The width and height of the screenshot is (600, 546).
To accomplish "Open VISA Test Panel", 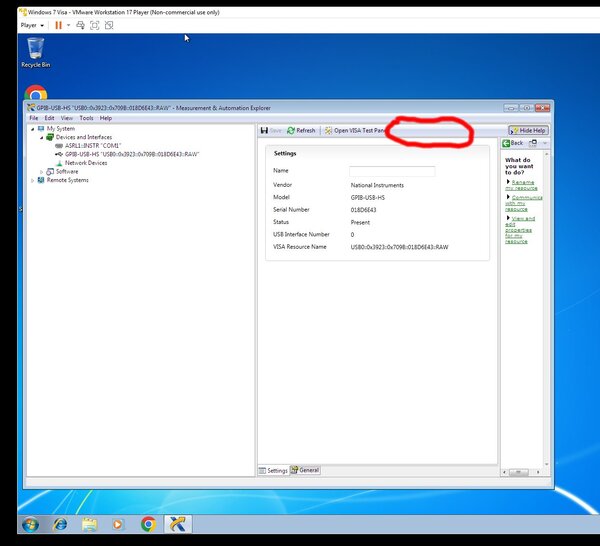I will (355, 130).
